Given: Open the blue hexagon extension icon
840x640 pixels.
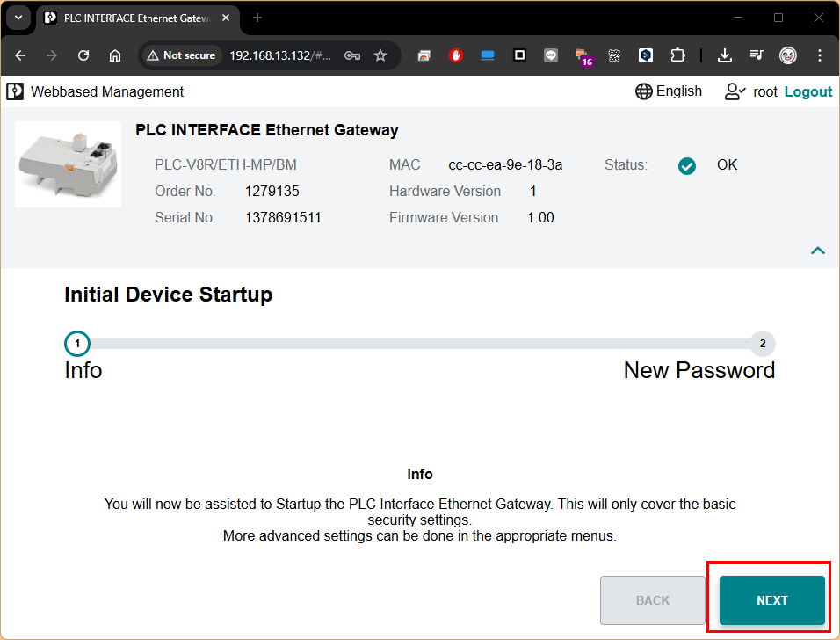Looking at the screenshot, I should 646,55.
